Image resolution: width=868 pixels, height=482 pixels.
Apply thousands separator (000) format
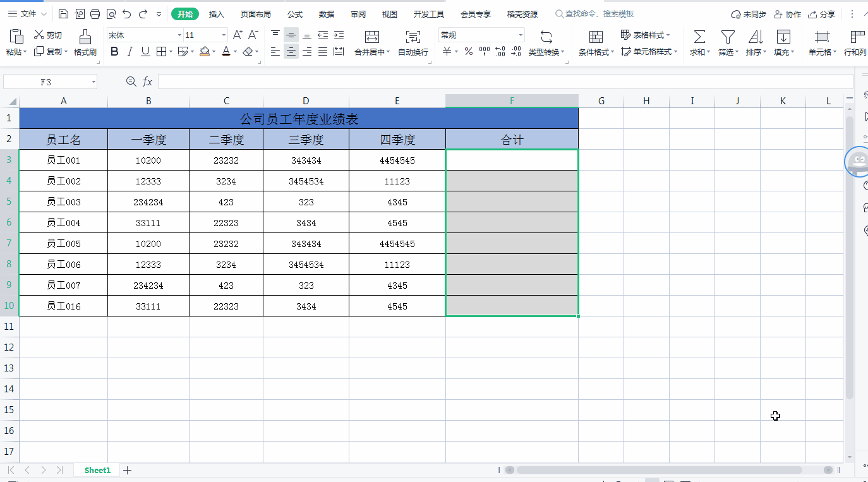(x=485, y=52)
